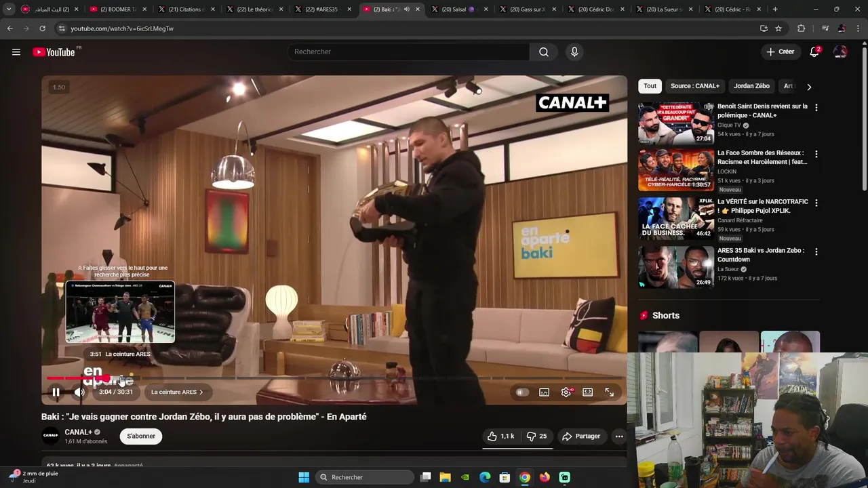Dislike the video (25)

click(x=536, y=436)
